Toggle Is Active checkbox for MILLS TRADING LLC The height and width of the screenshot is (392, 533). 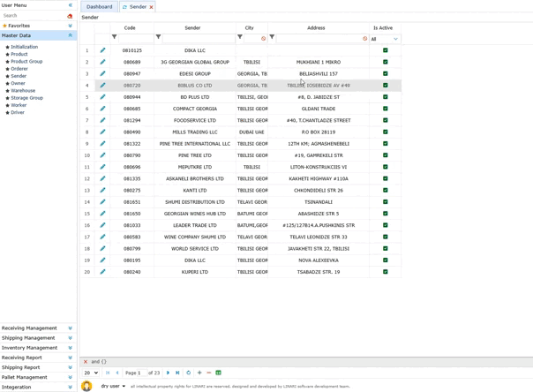(x=385, y=132)
